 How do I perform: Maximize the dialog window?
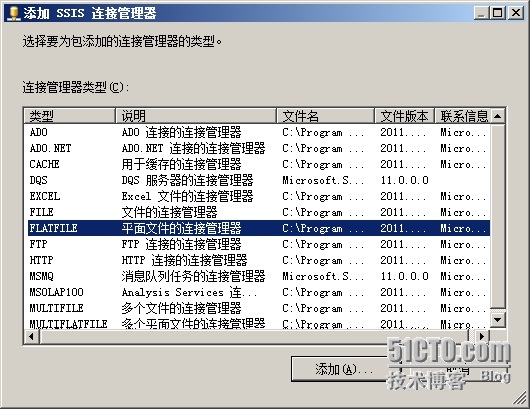point(498,13)
